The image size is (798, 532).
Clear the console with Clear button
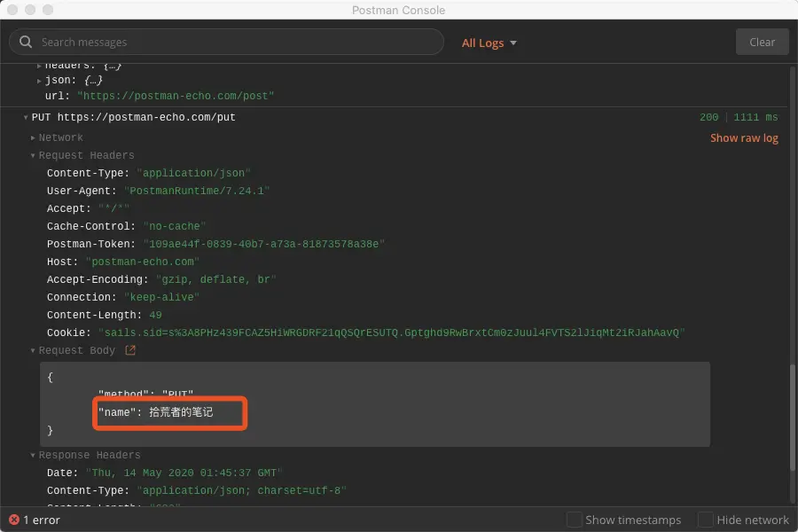coord(762,42)
